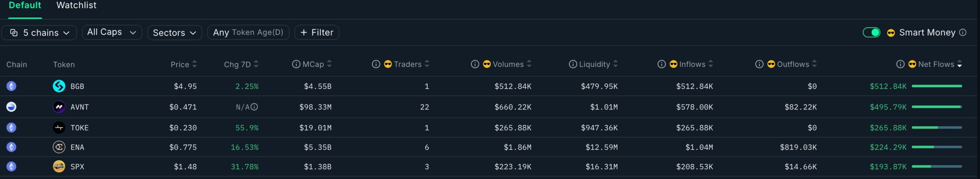Click the TOKE token logo icon
The width and height of the screenshot is (980, 179).
click(x=59, y=127)
